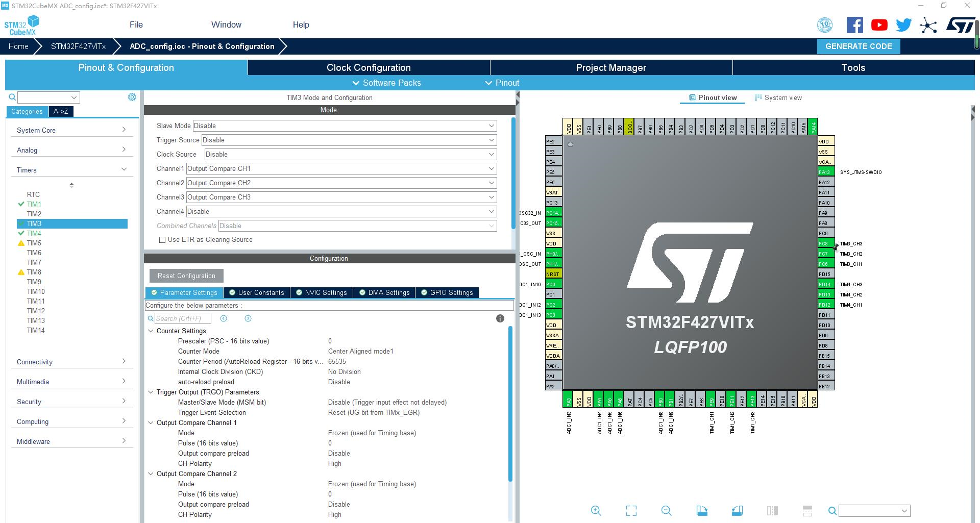Collapse the Timers category
The height and width of the screenshot is (523, 980).
pyautogui.click(x=71, y=170)
